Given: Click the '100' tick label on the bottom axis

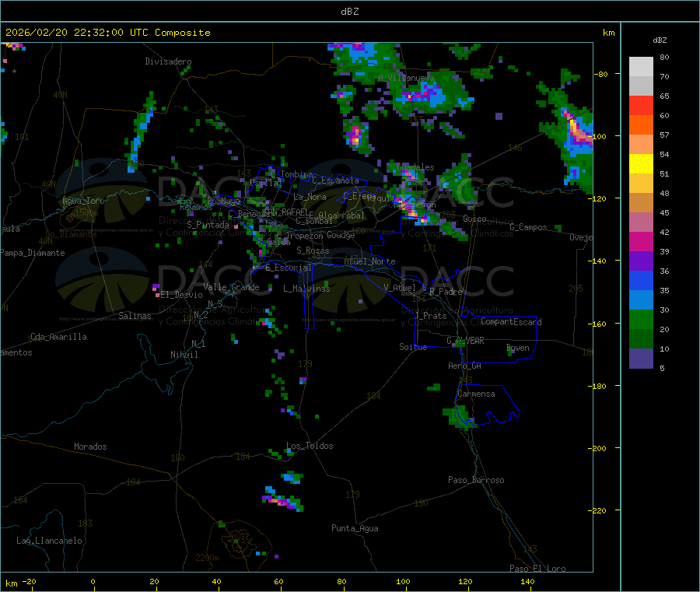Looking at the screenshot, I should point(403,582).
